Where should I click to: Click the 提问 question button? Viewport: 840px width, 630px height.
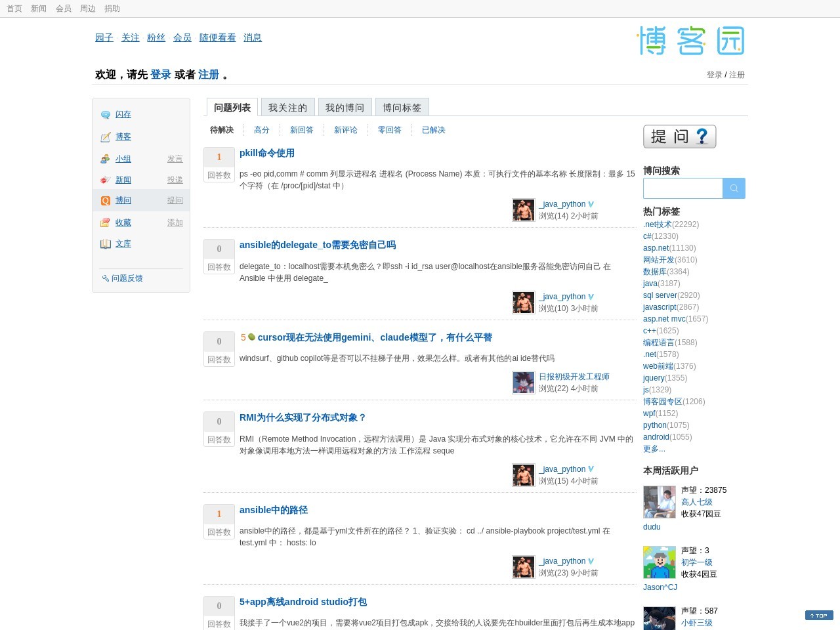679,136
